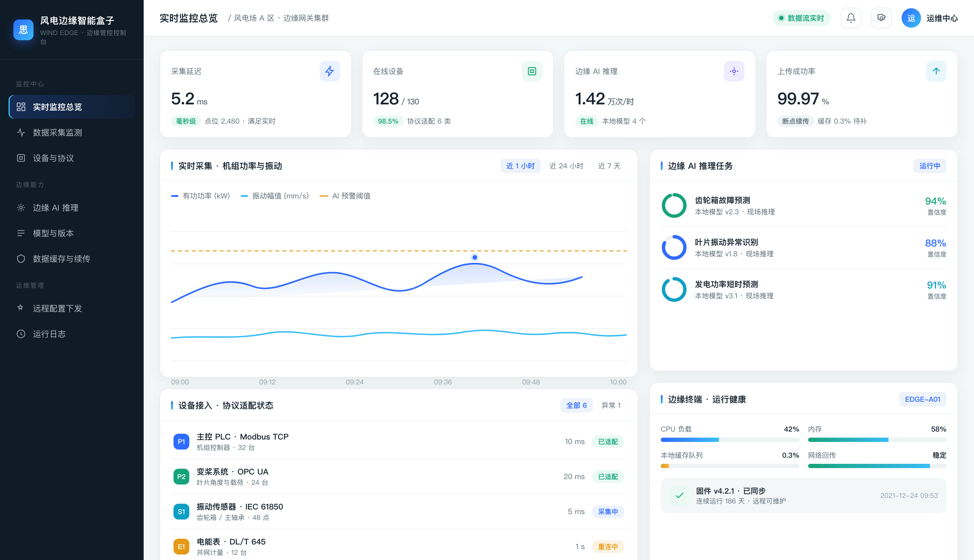Navigate to 模型与版本
This screenshot has height=560, width=974.
point(72,233)
